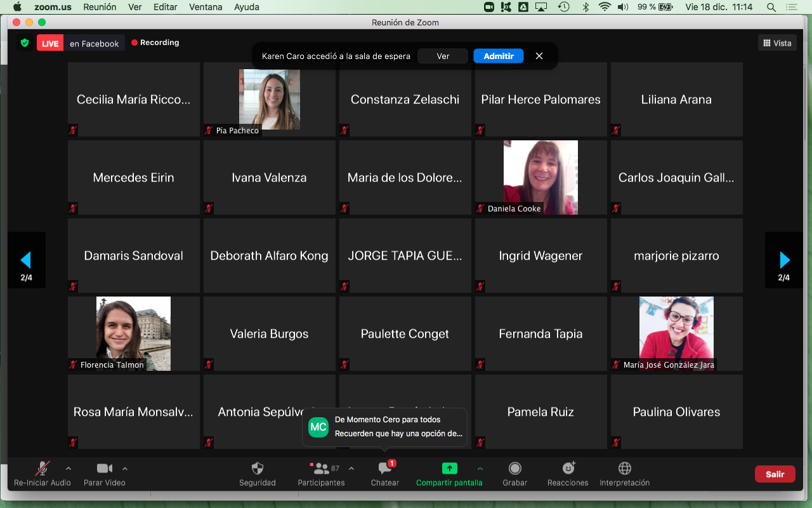The image size is (812, 508).
Task: Click the Compartir pantalla share icon
Action: click(x=449, y=469)
